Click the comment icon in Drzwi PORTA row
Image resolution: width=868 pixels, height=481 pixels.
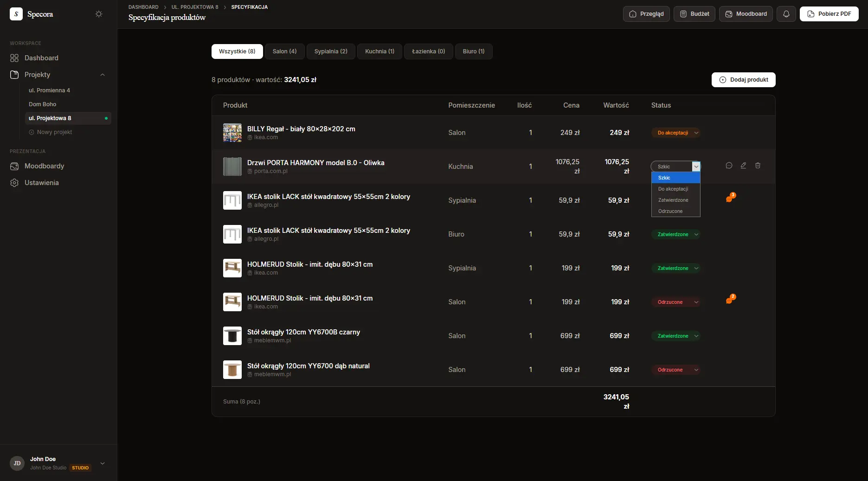point(729,166)
